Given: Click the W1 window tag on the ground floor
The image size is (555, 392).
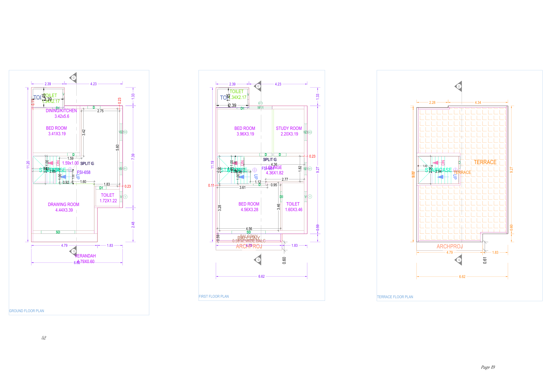Looking at the screenshot, I should click(125, 169).
